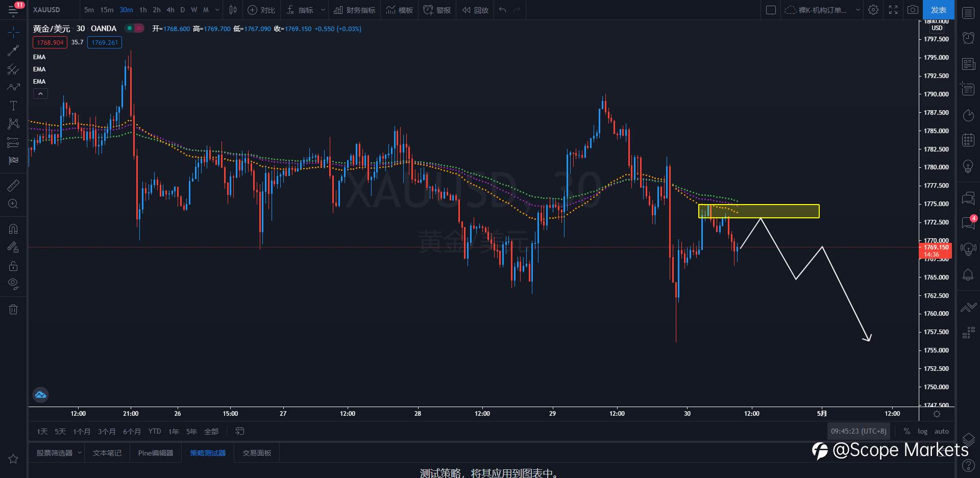This screenshot has height=478, width=980.
Task: Toggle stay in drawing mode
Action: click(x=13, y=247)
